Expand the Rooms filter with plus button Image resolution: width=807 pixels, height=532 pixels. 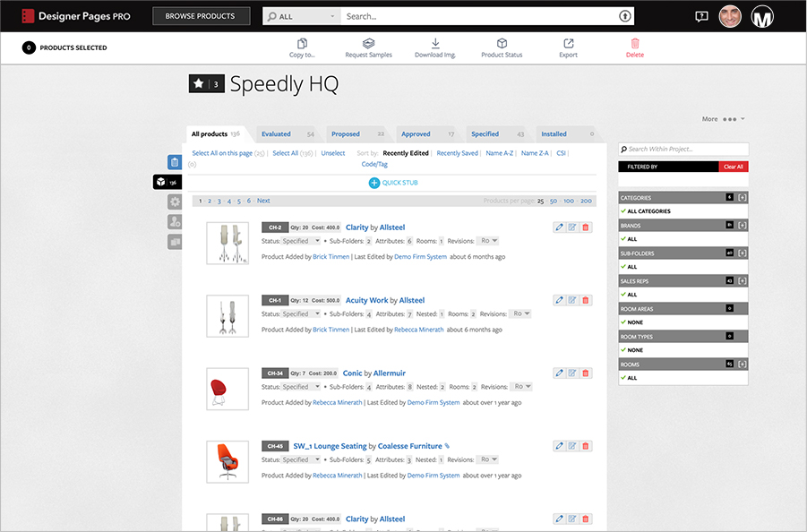pos(743,365)
